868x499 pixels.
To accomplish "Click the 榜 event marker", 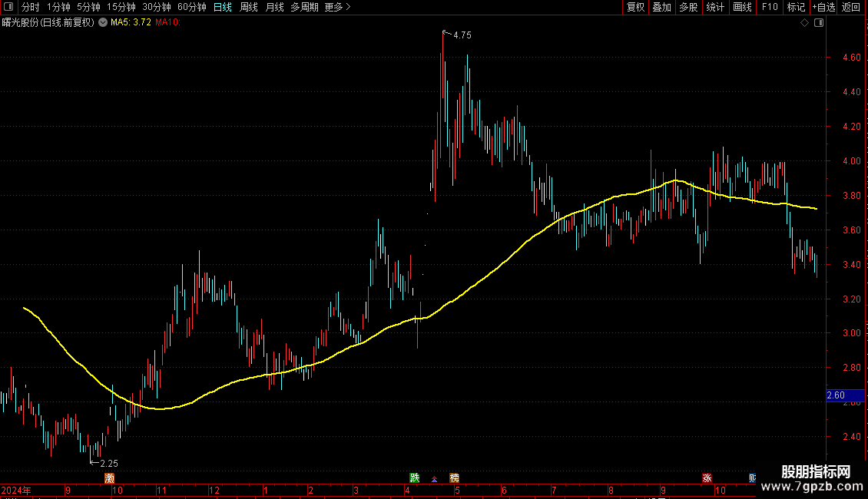I will click(455, 478).
